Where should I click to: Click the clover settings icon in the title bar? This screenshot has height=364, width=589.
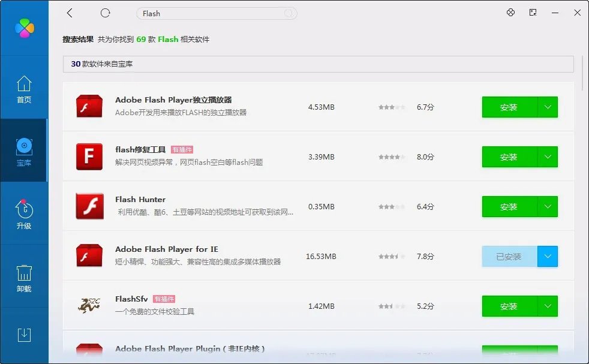[x=510, y=13]
